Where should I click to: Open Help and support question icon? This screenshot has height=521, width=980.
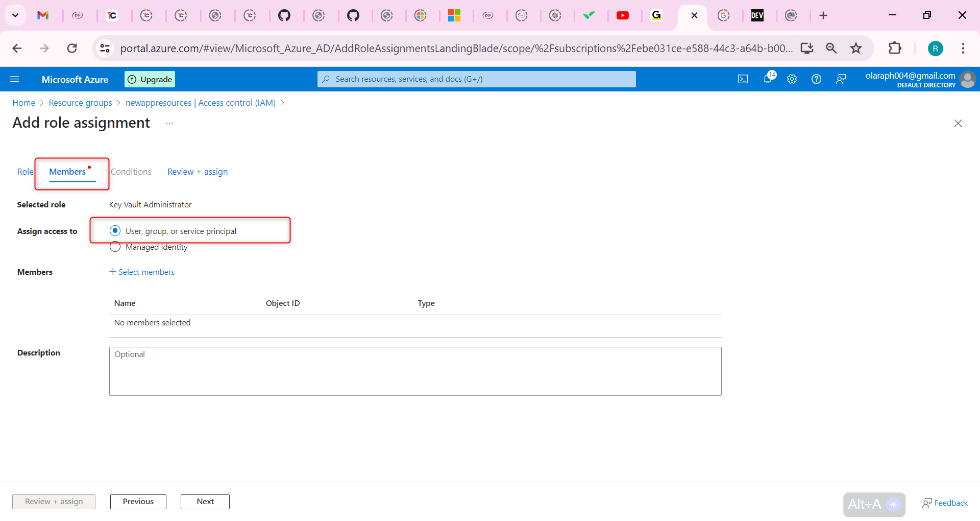point(816,79)
